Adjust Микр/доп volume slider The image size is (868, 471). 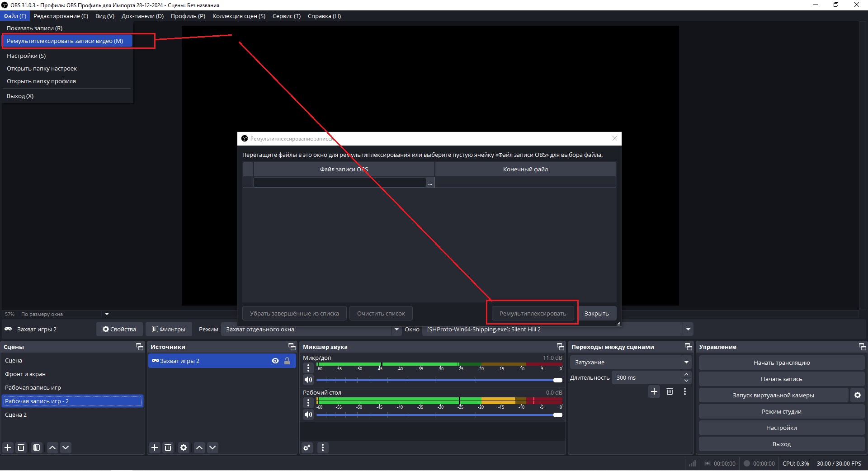pos(439,380)
